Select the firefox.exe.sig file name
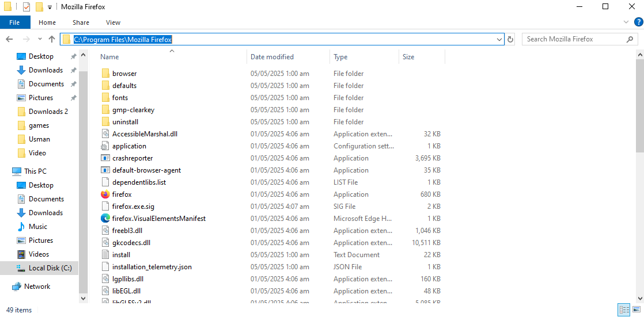This screenshot has width=644, height=317. click(134, 207)
